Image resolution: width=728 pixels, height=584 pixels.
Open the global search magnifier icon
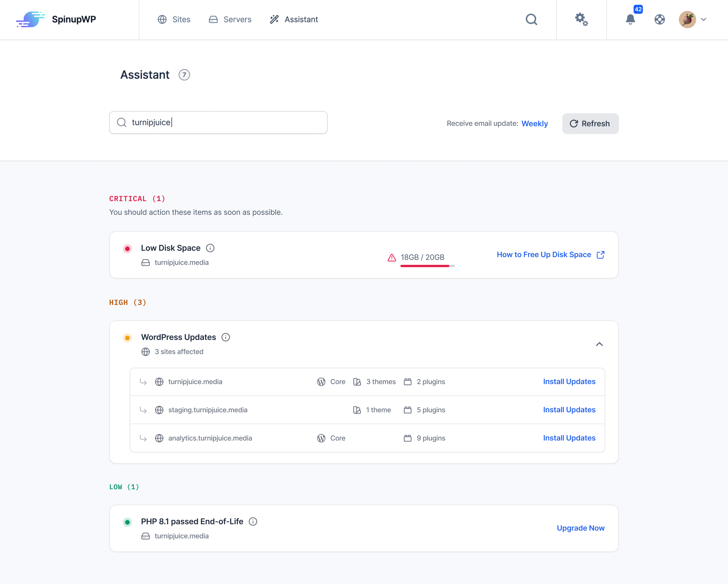[x=531, y=20]
